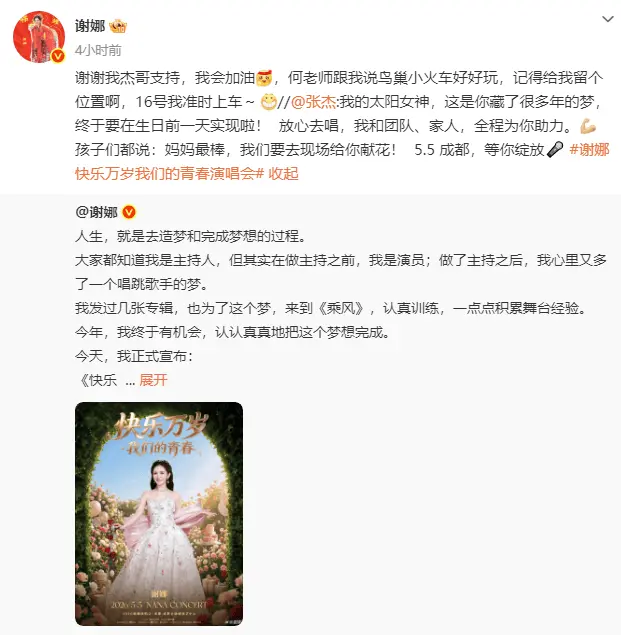This screenshot has height=635, width=621.
Task: Click the smiling face emoji after 上车
Action: click(269, 102)
